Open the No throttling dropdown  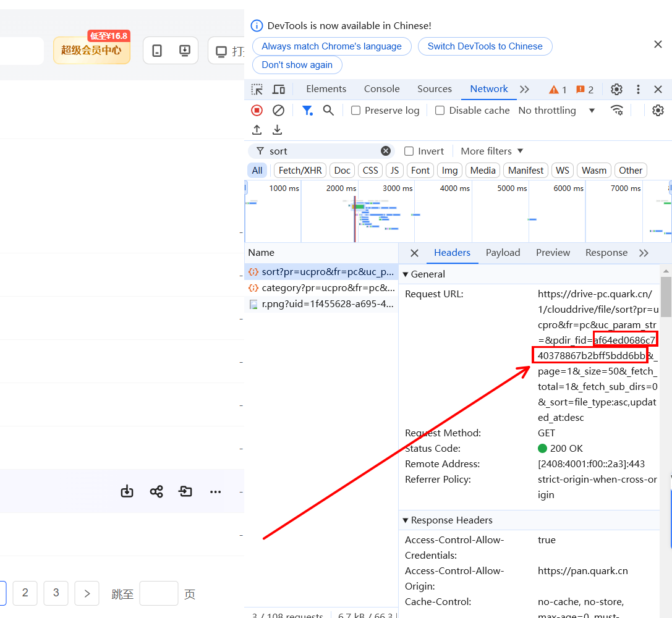point(556,111)
